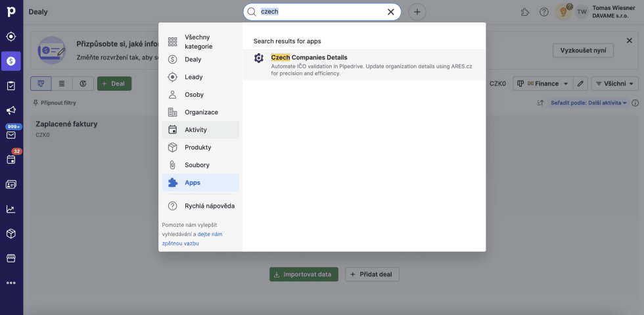Open the Sales Assistant lightbulb icon
The width and height of the screenshot is (644, 315).
point(562,12)
